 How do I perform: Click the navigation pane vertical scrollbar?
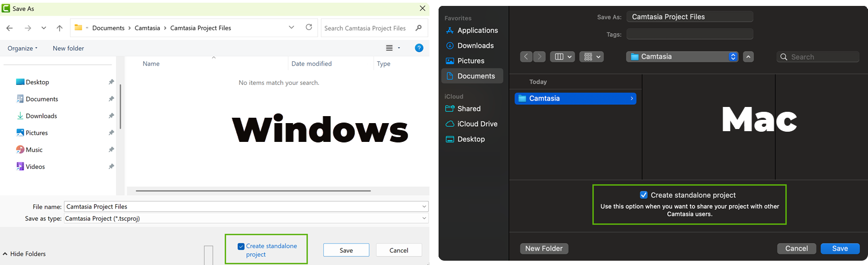pos(120,106)
